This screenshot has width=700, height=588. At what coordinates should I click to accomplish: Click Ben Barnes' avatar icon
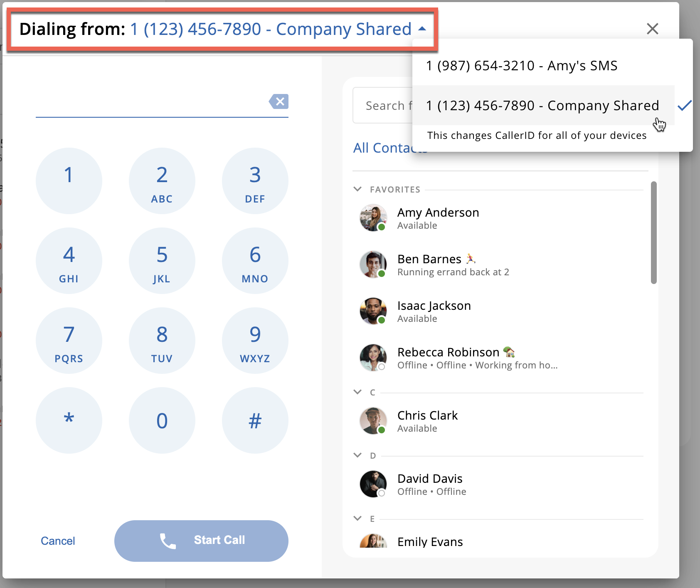click(x=373, y=264)
